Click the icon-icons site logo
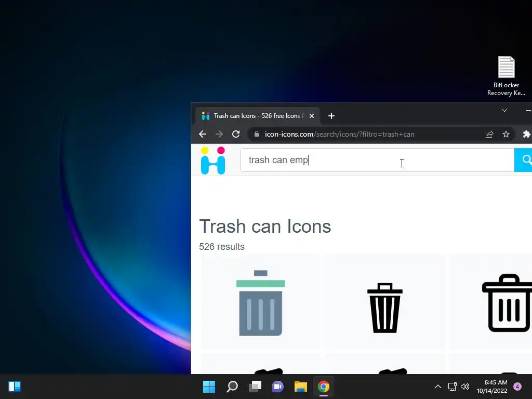This screenshot has height=399, width=532. [x=213, y=161]
